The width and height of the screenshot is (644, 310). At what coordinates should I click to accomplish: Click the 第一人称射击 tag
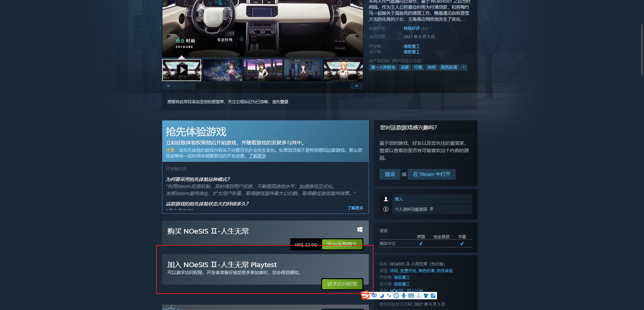[383, 67]
